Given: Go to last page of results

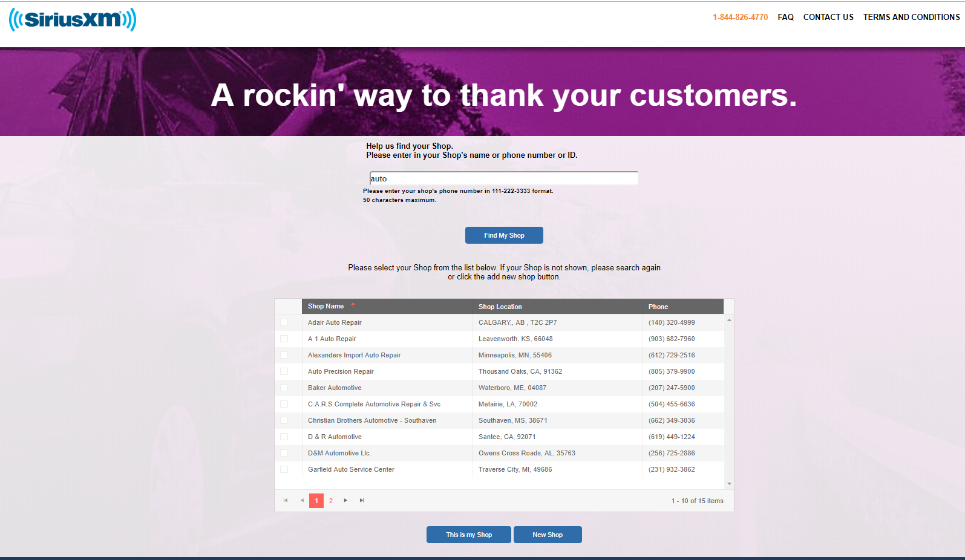Looking at the screenshot, I should coord(362,500).
